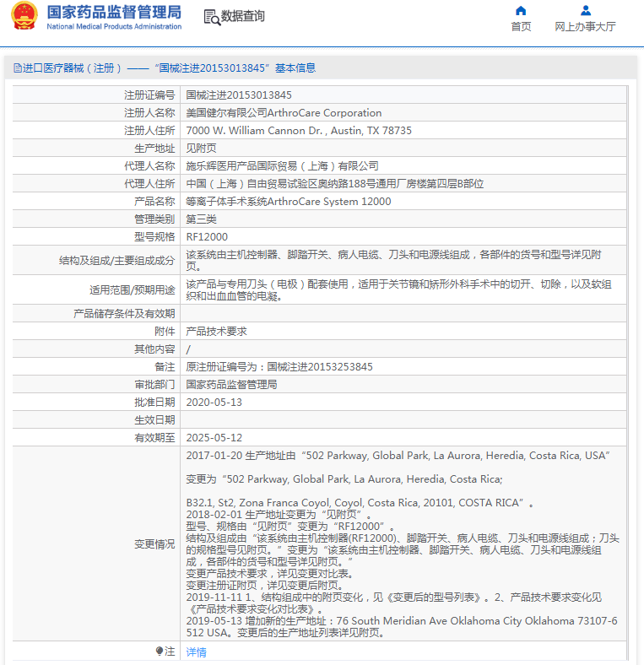
Task: Click 结构及组成/主要组成成分 label
Action: click(x=116, y=261)
